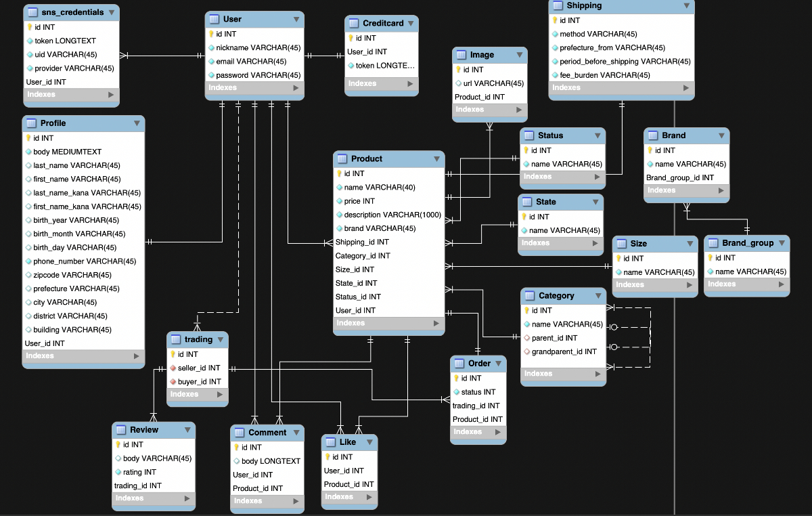Select the Profile table header icon

[x=31, y=123]
